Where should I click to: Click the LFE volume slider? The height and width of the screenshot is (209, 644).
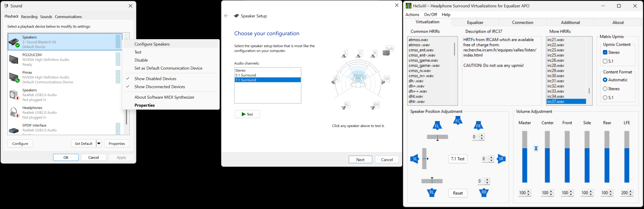pyautogui.click(x=627, y=157)
